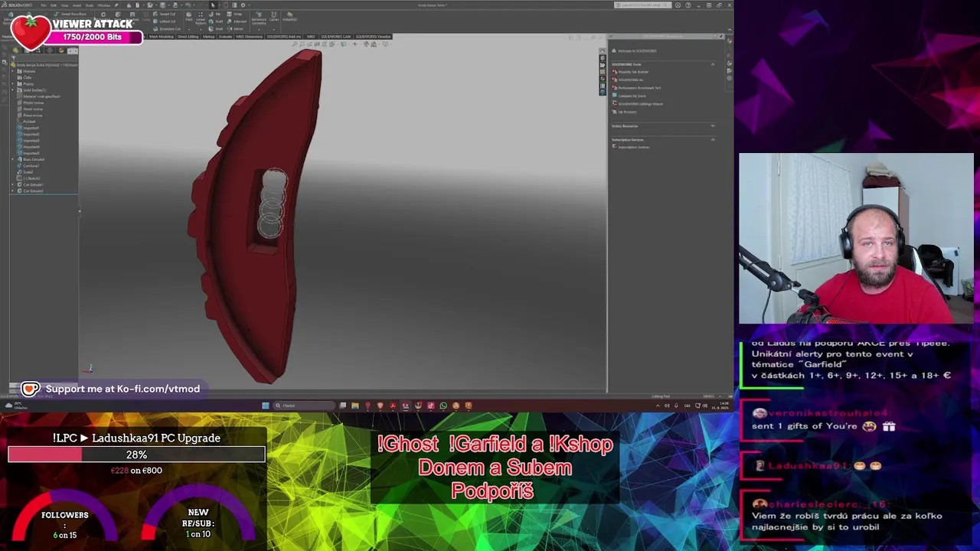Toggle Instant3D mode
The image size is (980, 551).
click(x=290, y=16)
